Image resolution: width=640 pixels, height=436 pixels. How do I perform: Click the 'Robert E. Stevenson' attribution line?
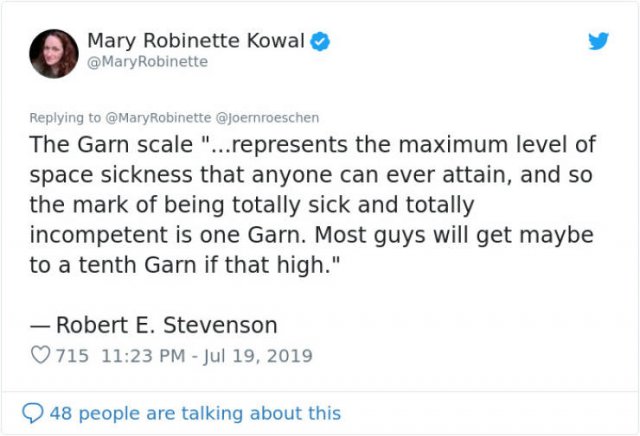coord(153,325)
